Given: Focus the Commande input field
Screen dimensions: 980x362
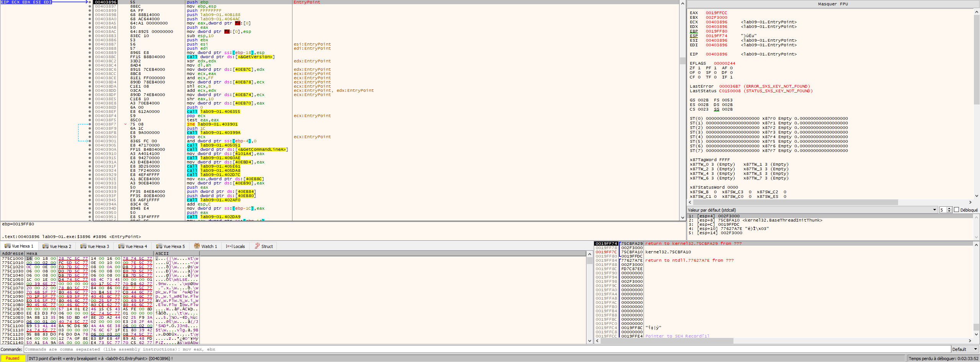Looking at the screenshot, I should (x=487, y=349).
